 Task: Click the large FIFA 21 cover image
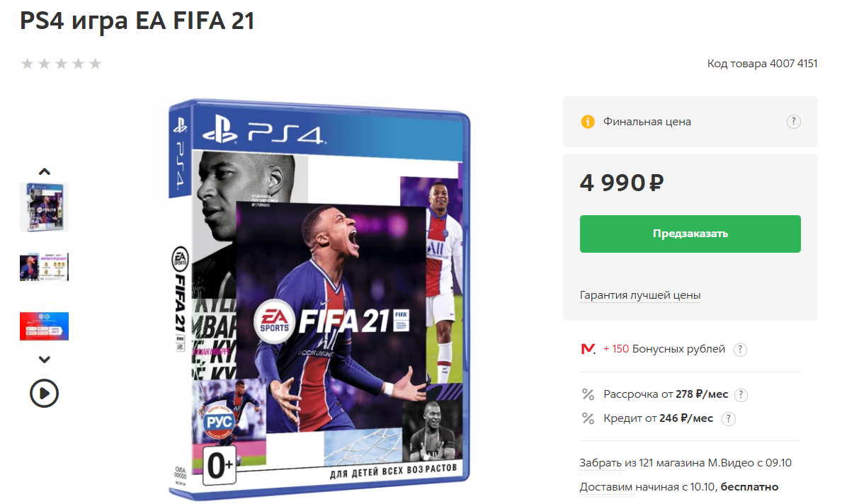(x=319, y=299)
